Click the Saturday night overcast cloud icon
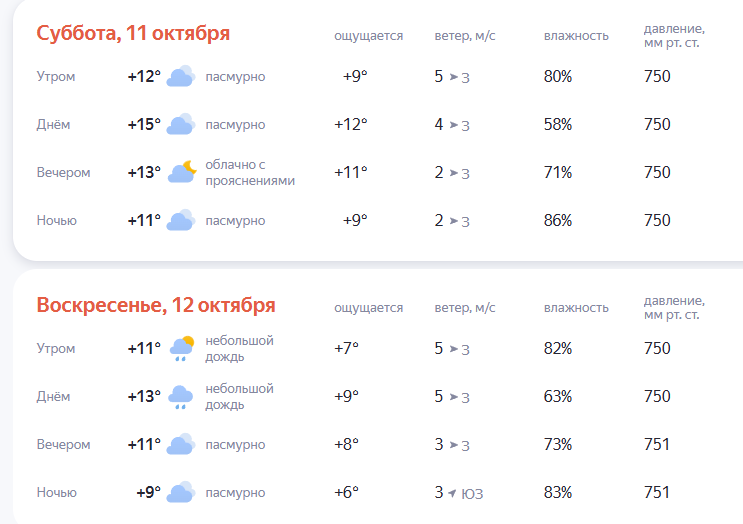The image size is (743, 524). pyautogui.click(x=181, y=221)
